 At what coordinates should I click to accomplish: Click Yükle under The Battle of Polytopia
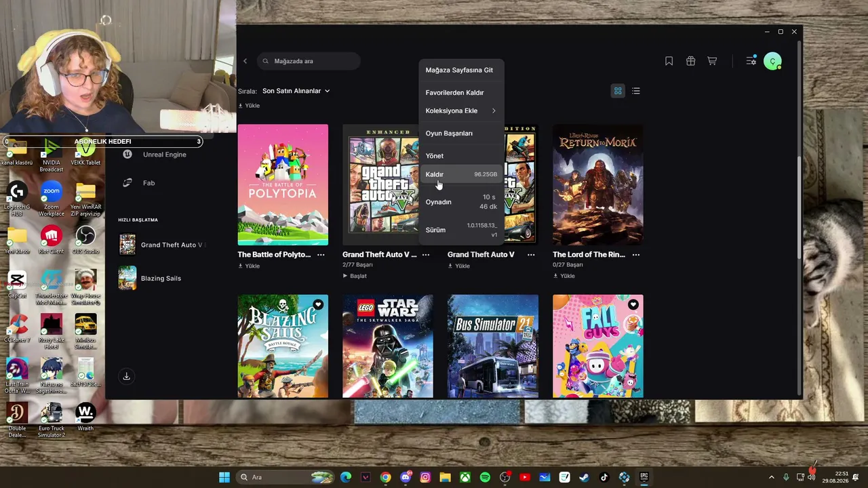(x=249, y=266)
